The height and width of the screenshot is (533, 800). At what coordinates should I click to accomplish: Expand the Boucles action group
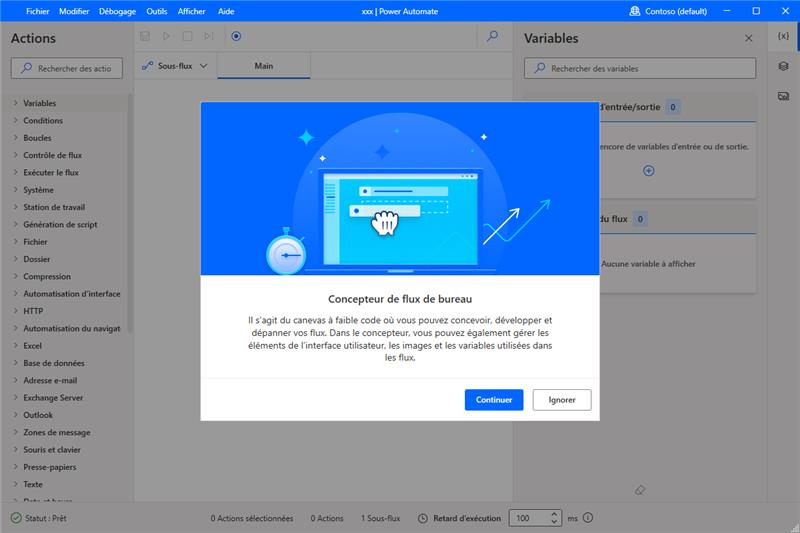click(65, 138)
